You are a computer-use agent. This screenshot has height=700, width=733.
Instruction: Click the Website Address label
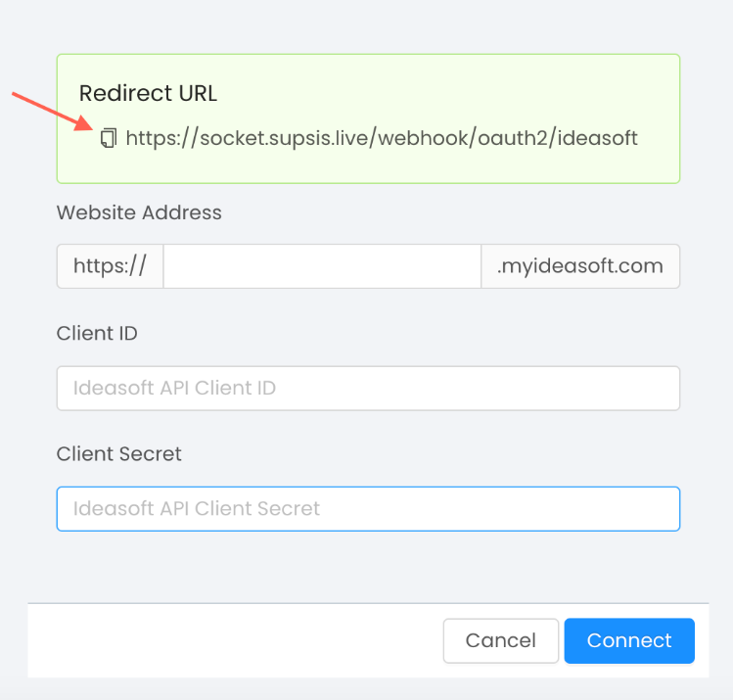coord(139,212)
